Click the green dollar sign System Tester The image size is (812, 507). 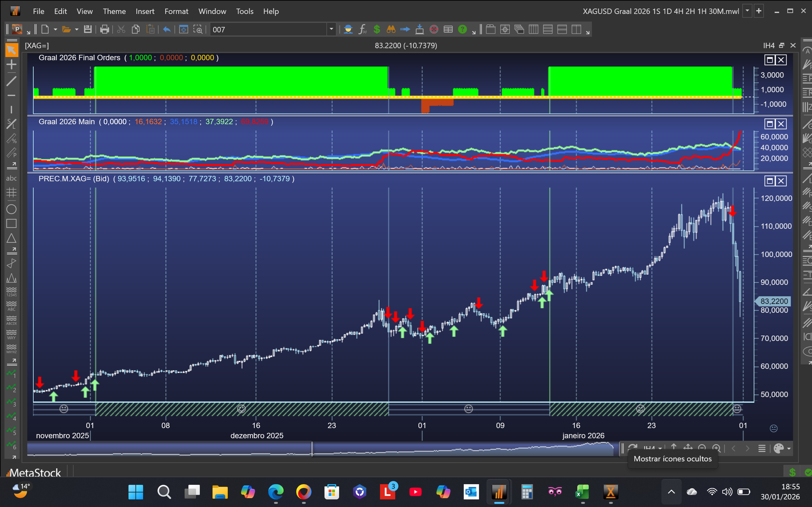(377, 29)
